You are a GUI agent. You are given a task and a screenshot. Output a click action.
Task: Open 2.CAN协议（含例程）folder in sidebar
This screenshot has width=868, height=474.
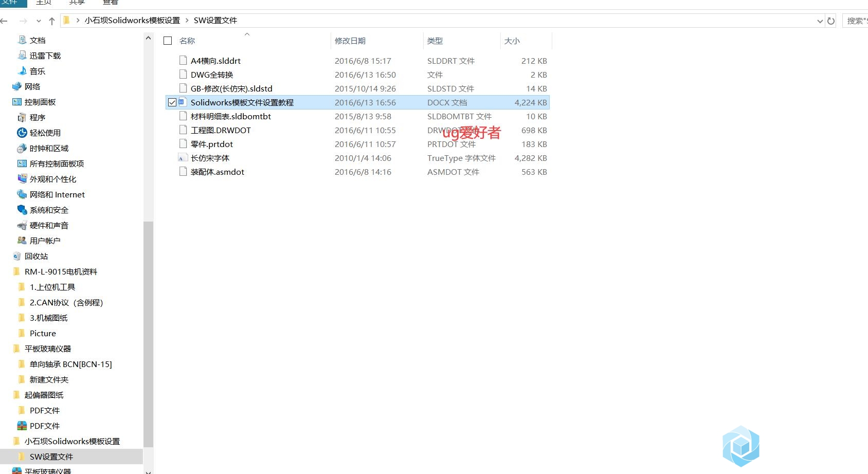point(66,302)
